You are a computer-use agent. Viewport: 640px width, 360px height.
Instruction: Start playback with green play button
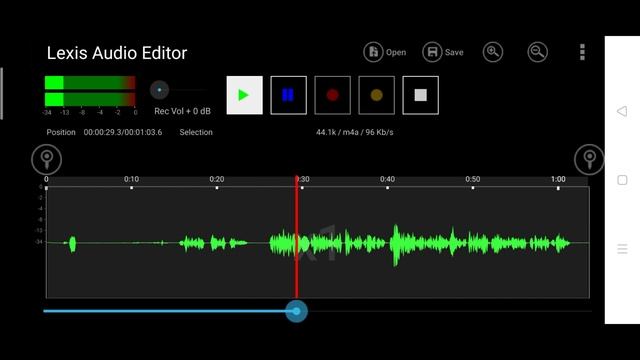[x=244, y=95]
